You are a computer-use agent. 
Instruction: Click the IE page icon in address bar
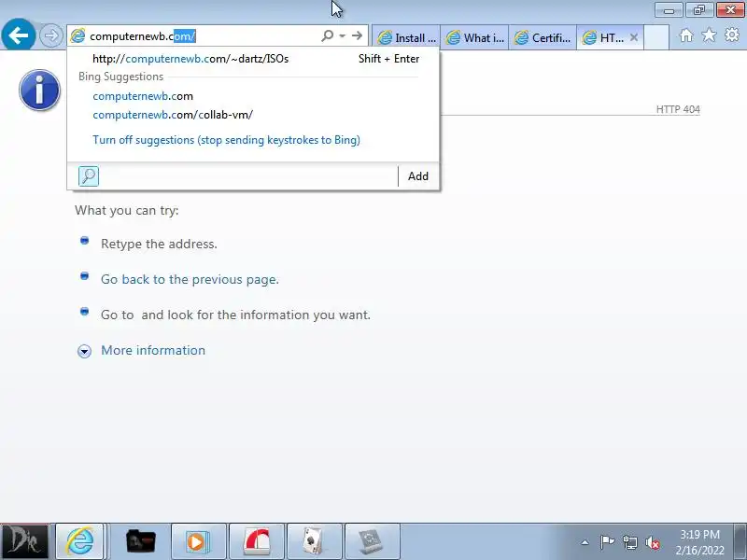[x=78, y=35]
